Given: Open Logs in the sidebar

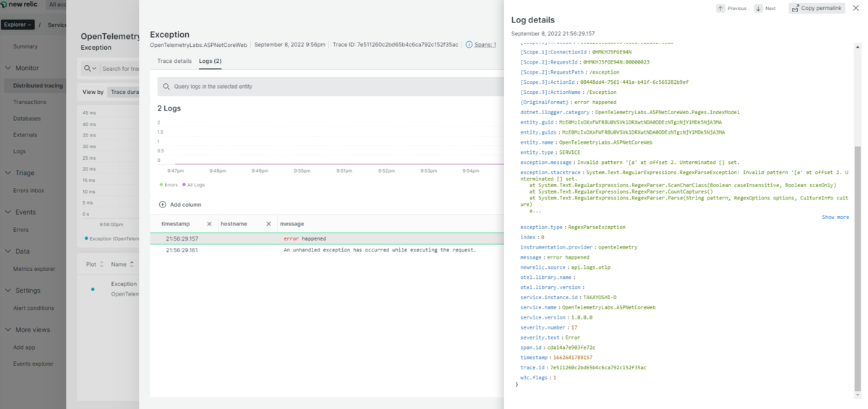Looking at the screenshot, I should (x=20, y=152).
